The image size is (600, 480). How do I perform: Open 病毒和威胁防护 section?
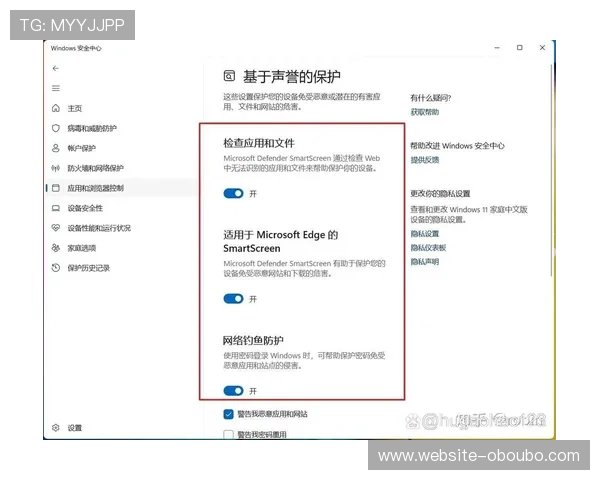coord(92,128)
